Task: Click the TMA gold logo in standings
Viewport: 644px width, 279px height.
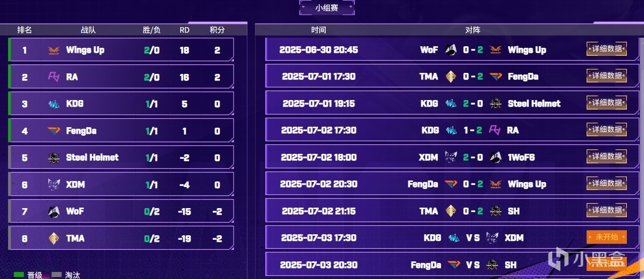Action: [53, 238]
